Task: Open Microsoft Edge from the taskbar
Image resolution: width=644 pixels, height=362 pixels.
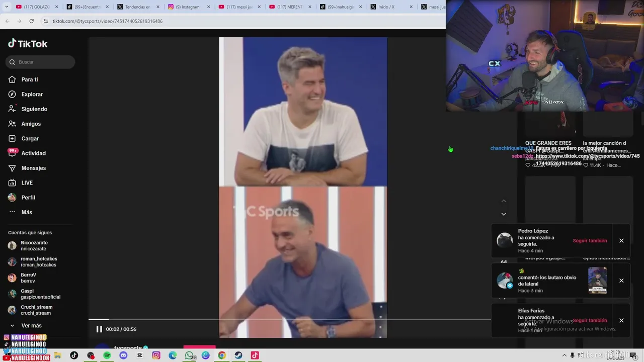Action: pos(173,355)
